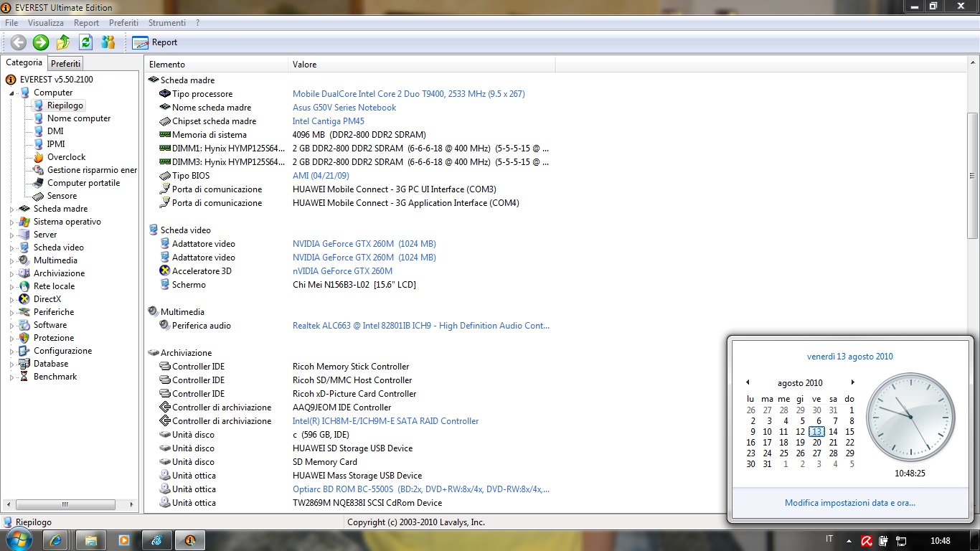Select the Tipo processore row icon
Viewport: 980px width, 551px height.
click(164, 94)
